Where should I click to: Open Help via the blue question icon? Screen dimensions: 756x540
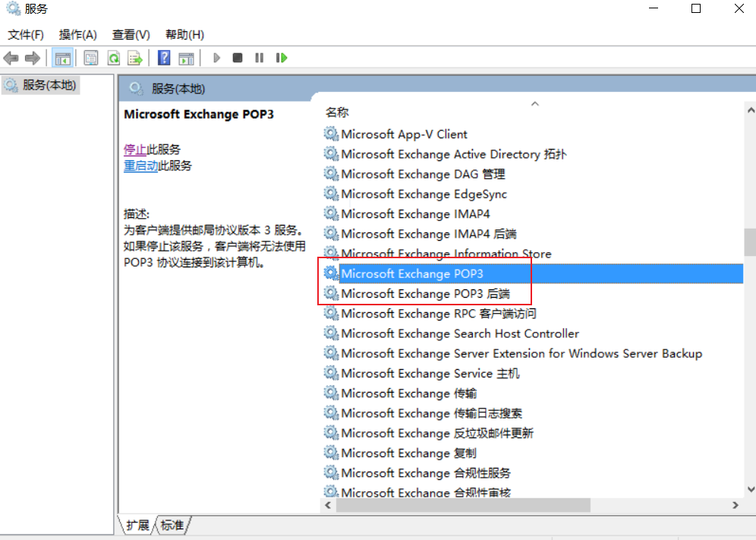(x=163, y=58)
